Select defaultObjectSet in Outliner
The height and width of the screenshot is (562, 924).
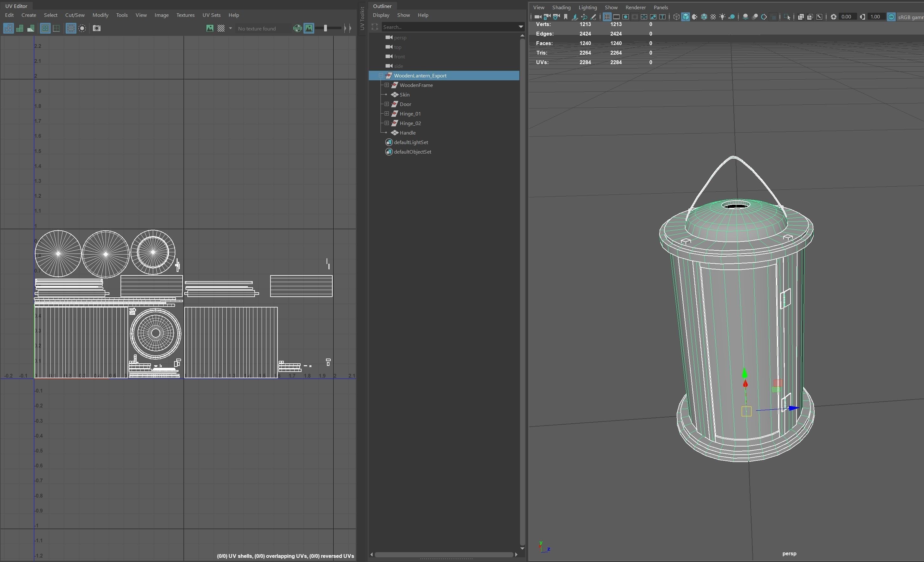click(x=412, y=152)
